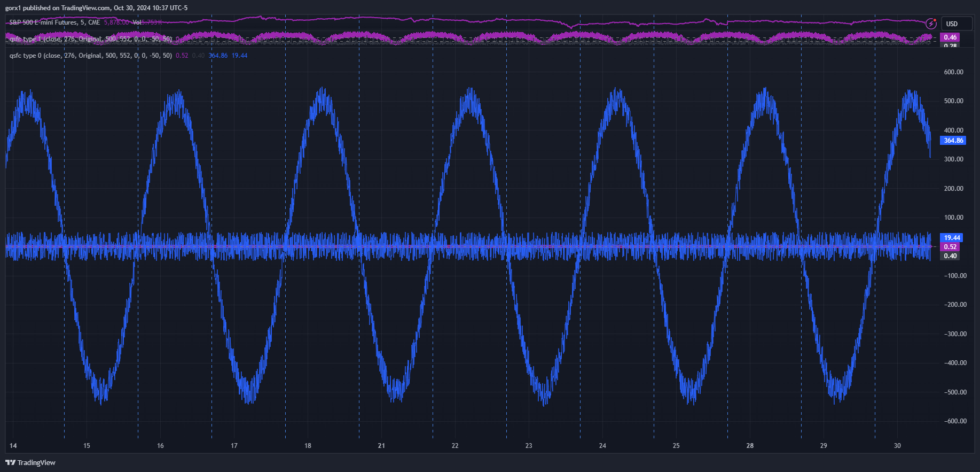Click the purple 0.52 price scale label

950,247
